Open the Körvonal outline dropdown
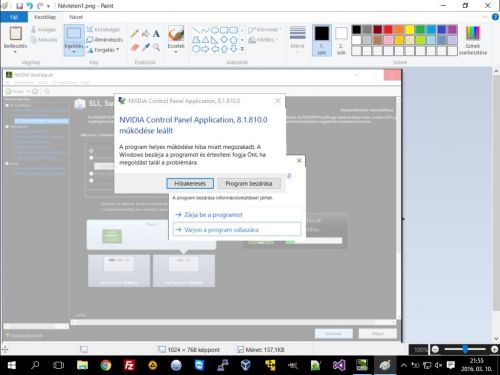The image size is (500, 375). tap(265, 30)
